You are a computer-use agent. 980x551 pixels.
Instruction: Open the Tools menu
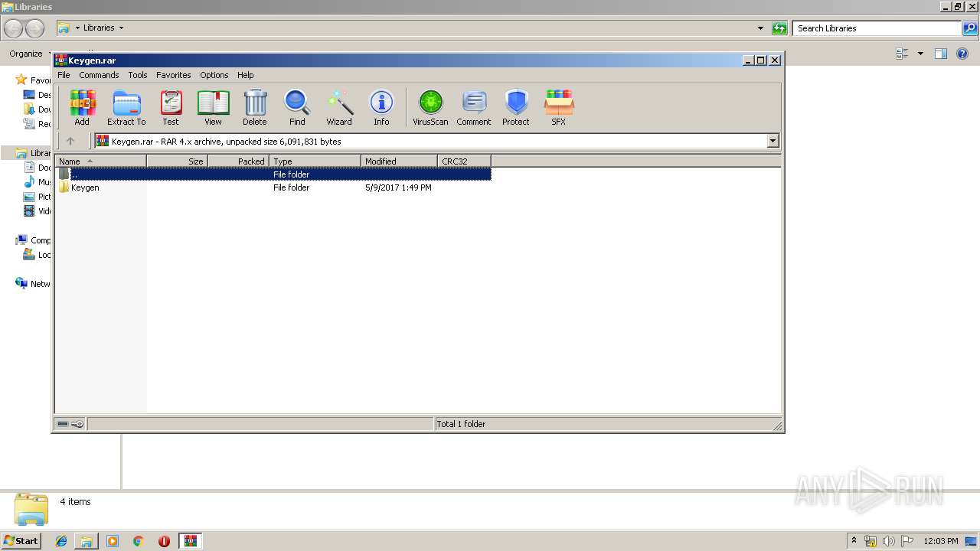138,75
